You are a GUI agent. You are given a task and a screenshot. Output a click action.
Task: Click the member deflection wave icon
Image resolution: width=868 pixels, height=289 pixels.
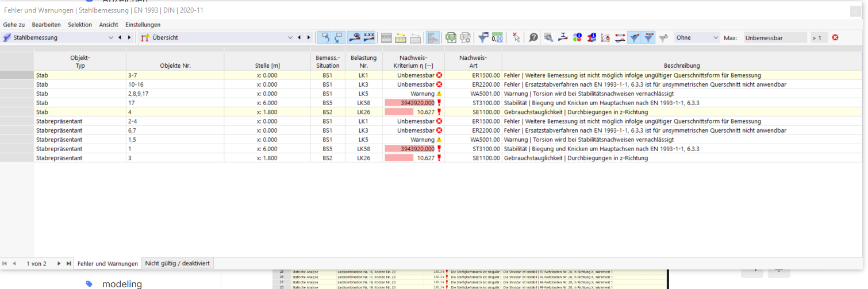pyautogui.click(x=620, y=37)
